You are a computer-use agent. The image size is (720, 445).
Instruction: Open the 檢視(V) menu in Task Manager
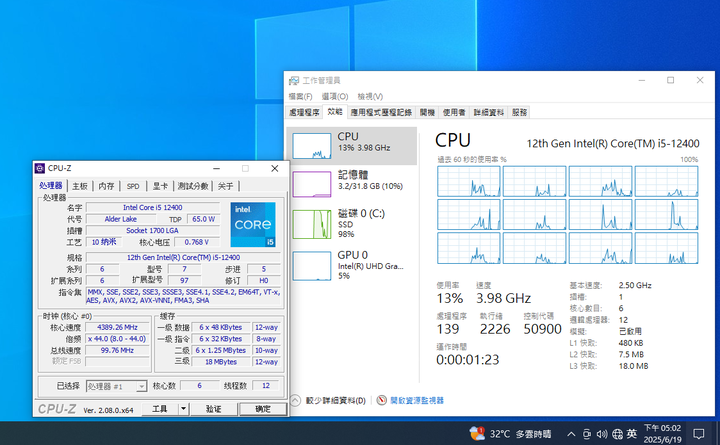(x=370, y=96)
